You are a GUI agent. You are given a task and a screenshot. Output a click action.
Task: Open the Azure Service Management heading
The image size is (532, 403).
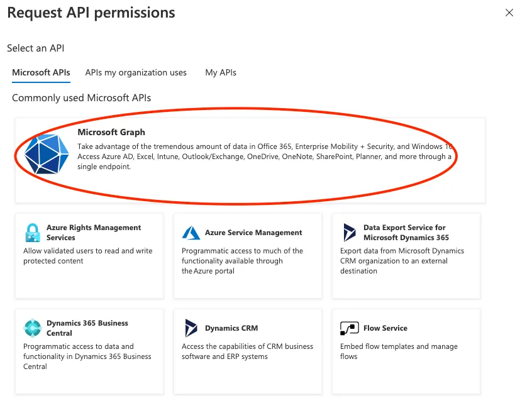point(253,233)
